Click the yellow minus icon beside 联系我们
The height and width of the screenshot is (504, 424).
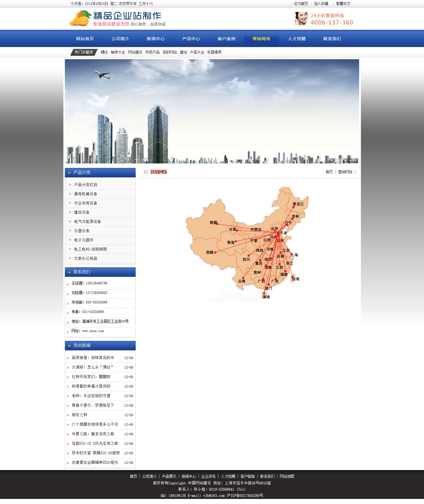coord(69,272)
